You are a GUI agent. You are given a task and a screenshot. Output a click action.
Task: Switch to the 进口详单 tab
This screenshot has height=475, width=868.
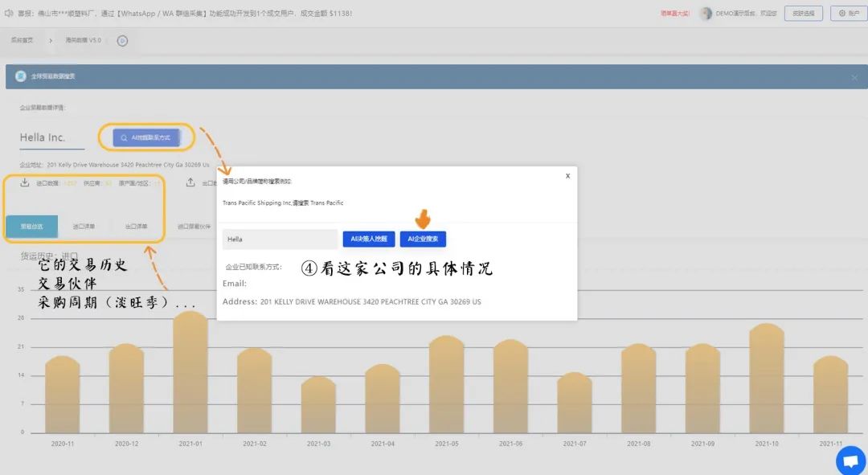click(84, 227)
